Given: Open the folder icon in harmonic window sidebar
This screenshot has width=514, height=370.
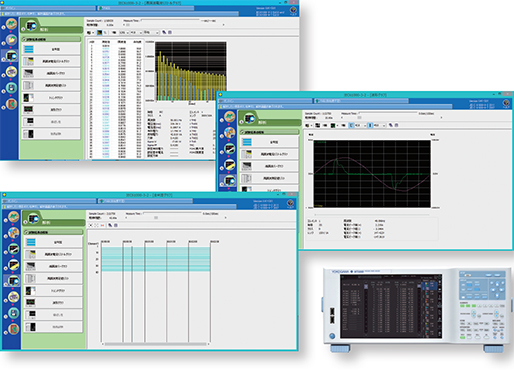Looking at the screenshot, I should (11, 40).
